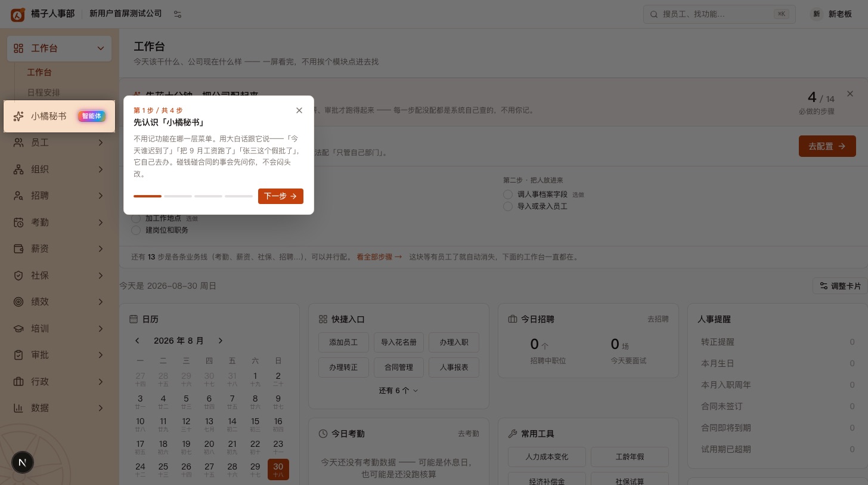Click the 数据 bar chart icon
This screenshot has height=485, width=868.
[18, 408]
